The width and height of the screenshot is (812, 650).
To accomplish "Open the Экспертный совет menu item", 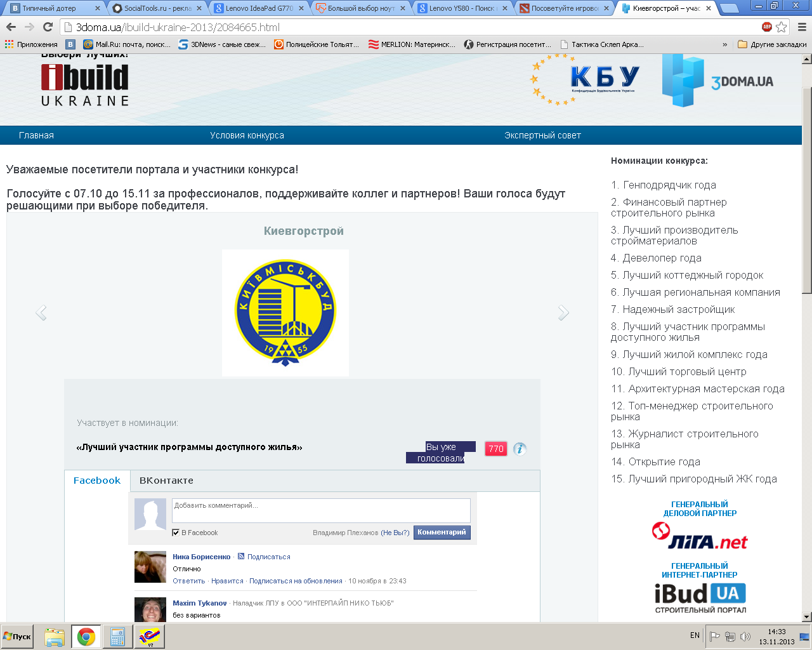I will 542,135.
